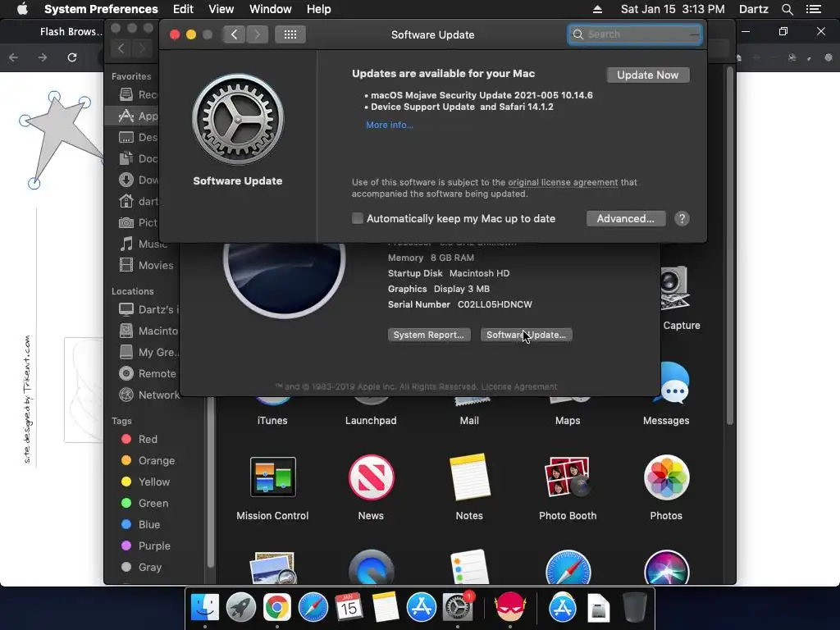Open the Reminders app icon in Finder
The width and height of the screenshot is (840, 630).
click(x=469, y=567)
